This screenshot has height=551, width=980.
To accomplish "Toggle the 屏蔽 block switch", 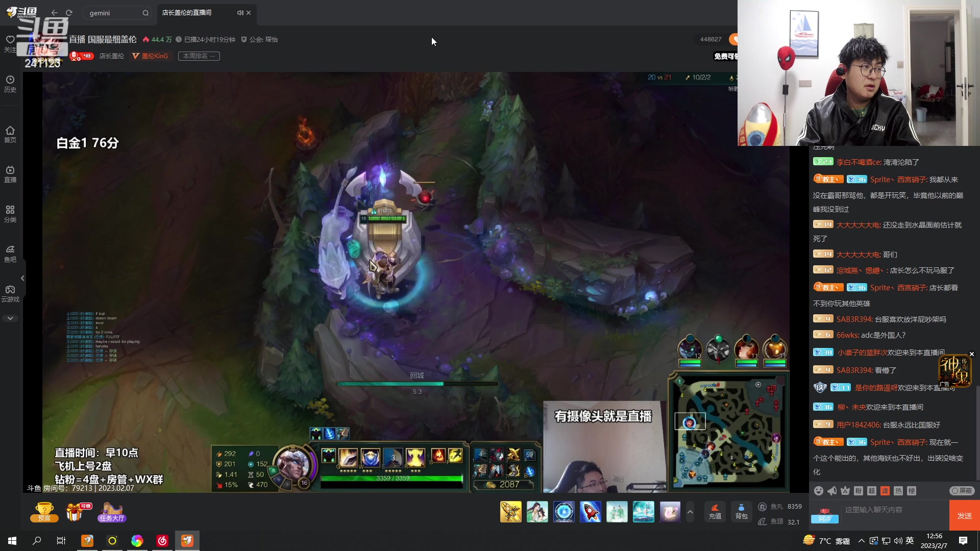I will [962, 491].
